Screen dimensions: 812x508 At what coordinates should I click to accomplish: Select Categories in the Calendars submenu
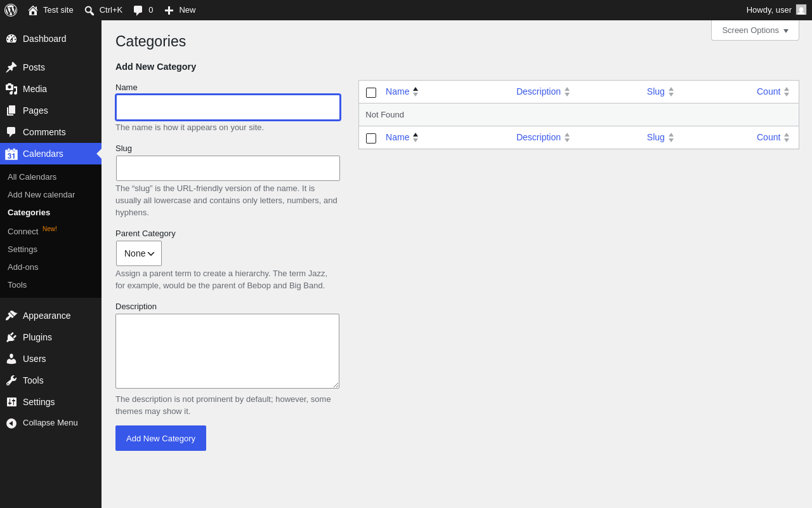(x=29, y=212)
